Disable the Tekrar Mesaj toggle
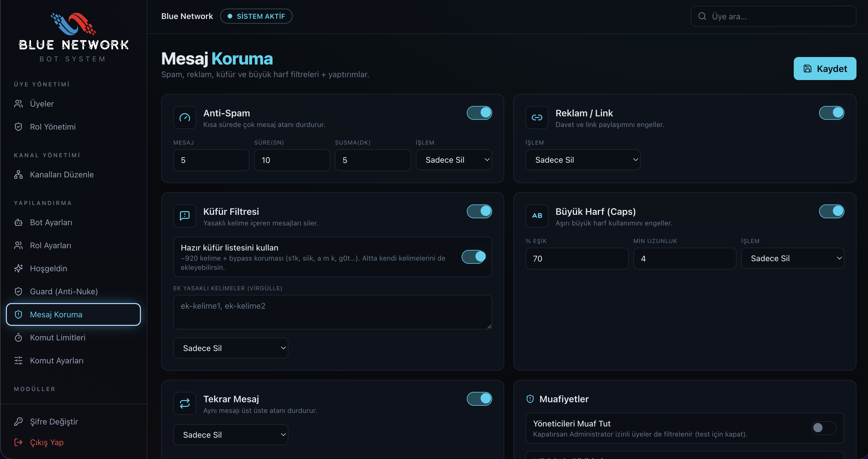This screenshot has height=459, width=868. tap(479, 399)
